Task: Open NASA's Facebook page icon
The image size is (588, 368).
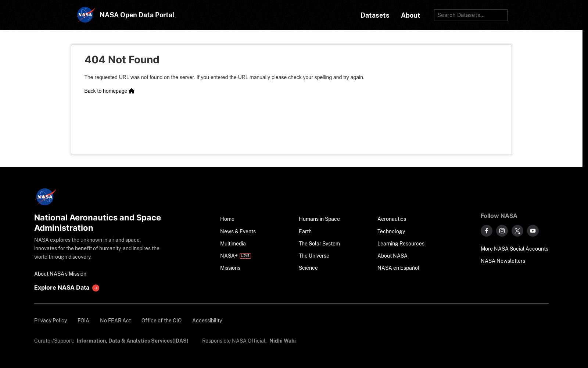Action: tap(487, 231)
